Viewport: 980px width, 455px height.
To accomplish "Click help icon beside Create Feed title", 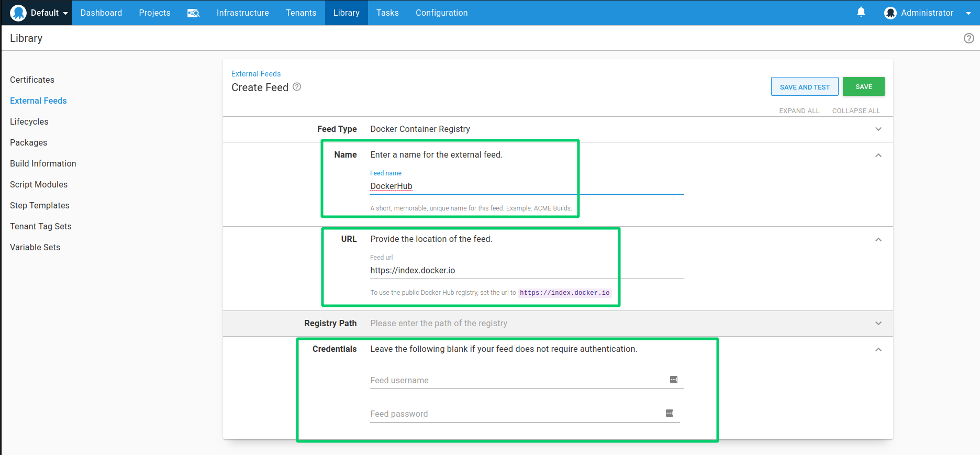I will pos(297,87).
